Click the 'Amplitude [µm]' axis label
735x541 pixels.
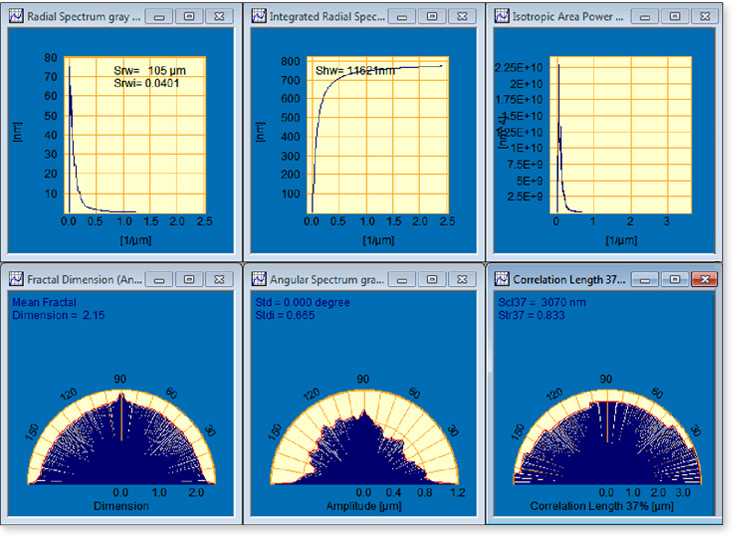tap(364, 506)
